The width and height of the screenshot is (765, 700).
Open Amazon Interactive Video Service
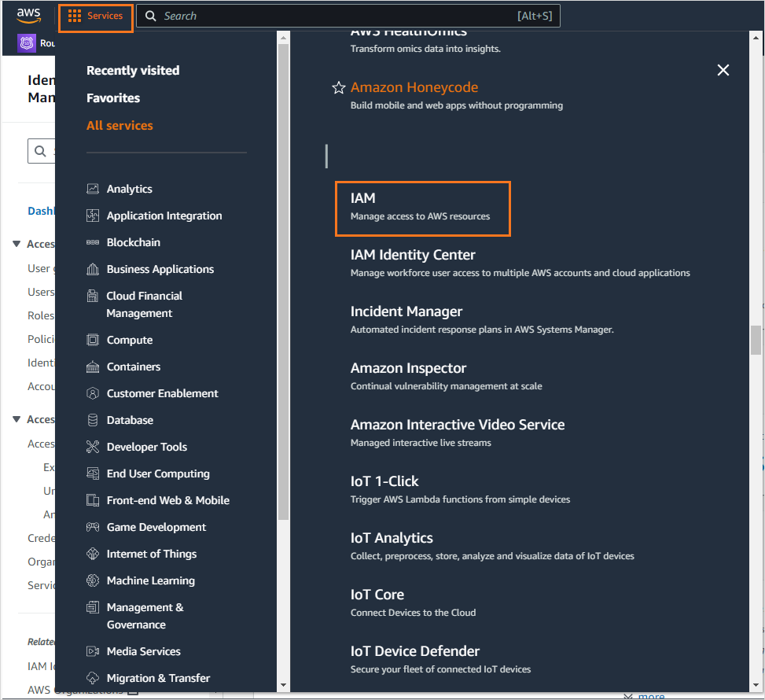tap(457, 425)
